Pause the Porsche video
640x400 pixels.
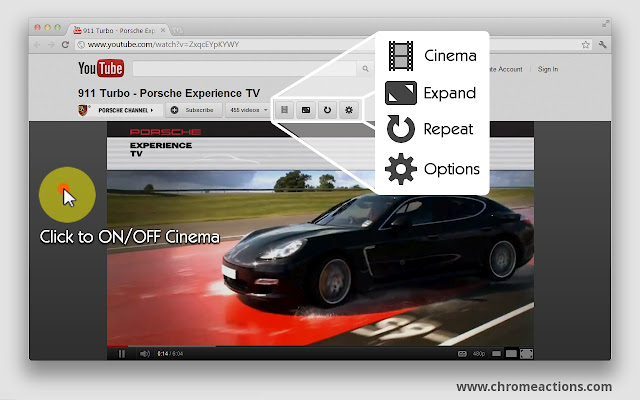[122, 354]
